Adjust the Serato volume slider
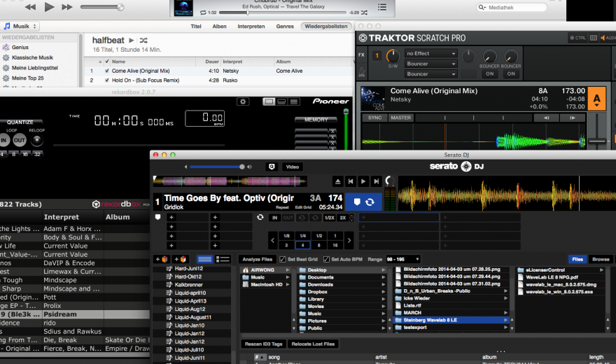 tap(218, 167)
